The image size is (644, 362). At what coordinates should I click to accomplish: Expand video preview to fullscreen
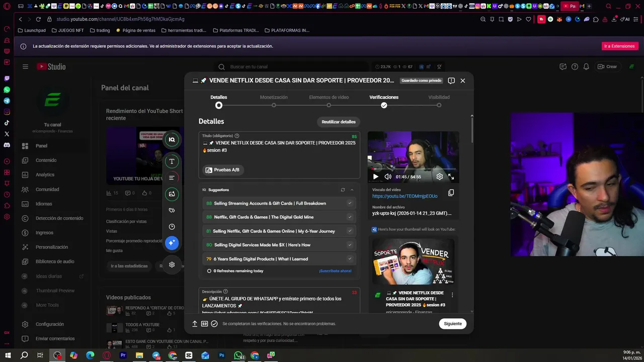pyautogui.click(x=451, y=176)
